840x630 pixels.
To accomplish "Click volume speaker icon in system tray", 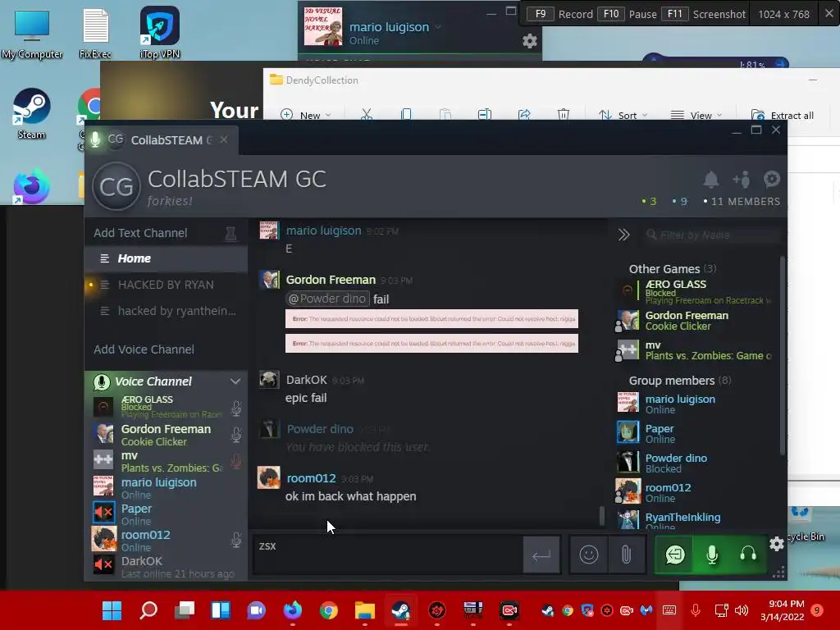I will [x=742, y=610].
